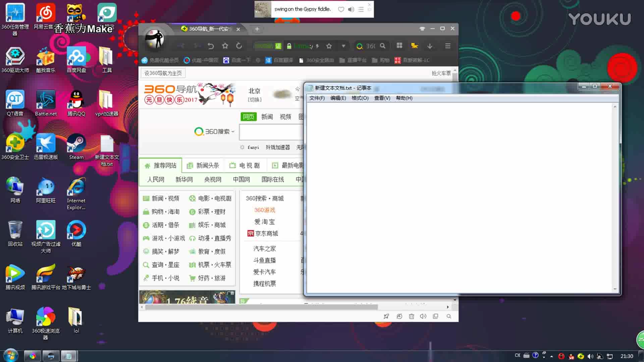Click the Notepad vertical scrollbar down arrow

click(x=615, y=289)
